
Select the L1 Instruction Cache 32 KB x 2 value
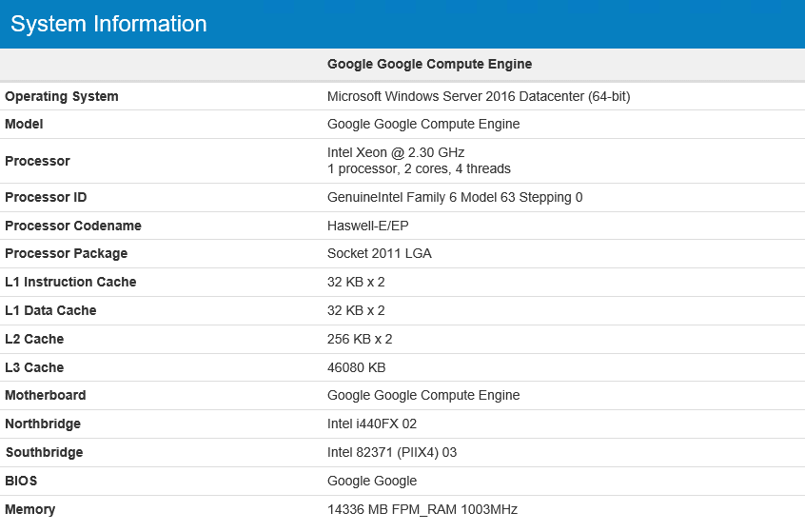tap(356, 282)
